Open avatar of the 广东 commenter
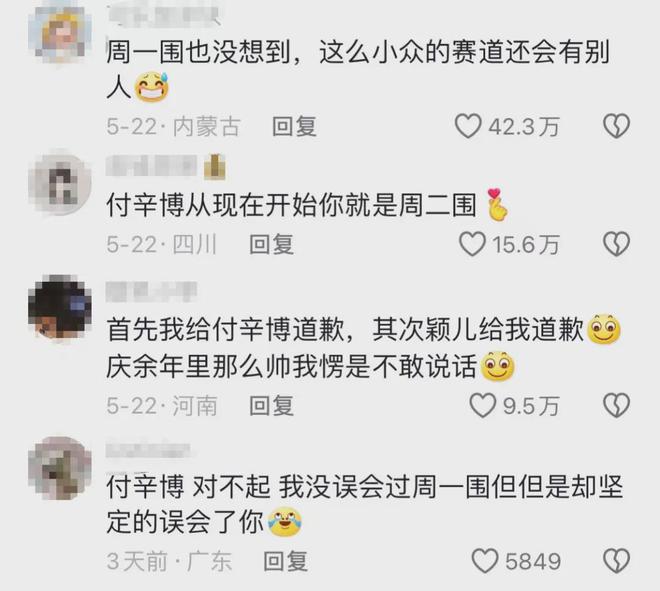660x591 pixels. point(60,468)
